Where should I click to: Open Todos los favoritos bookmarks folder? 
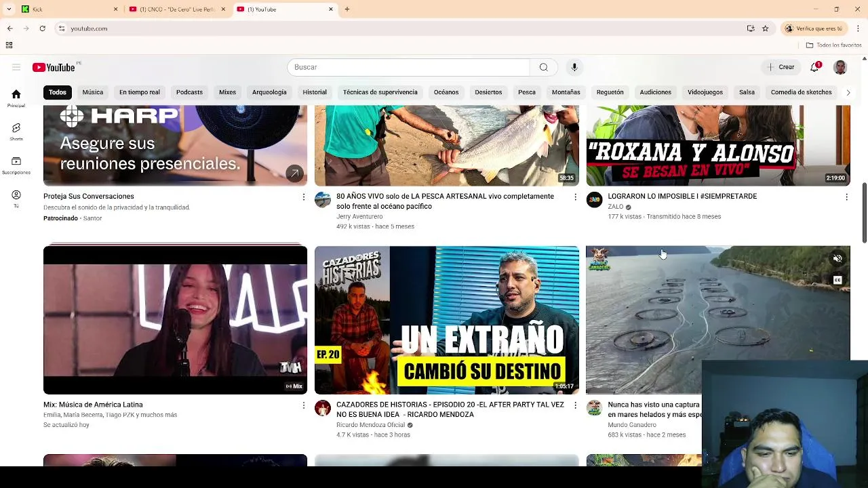tap(833, 45)
